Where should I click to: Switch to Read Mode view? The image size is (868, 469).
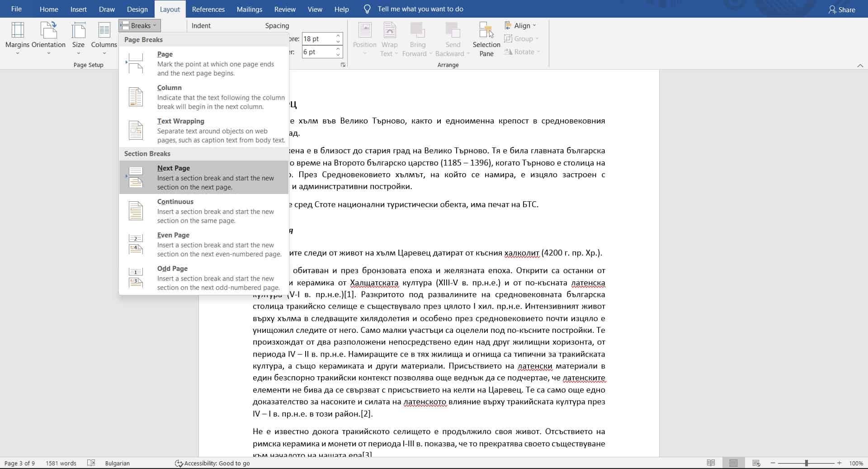tap(711, 463)
